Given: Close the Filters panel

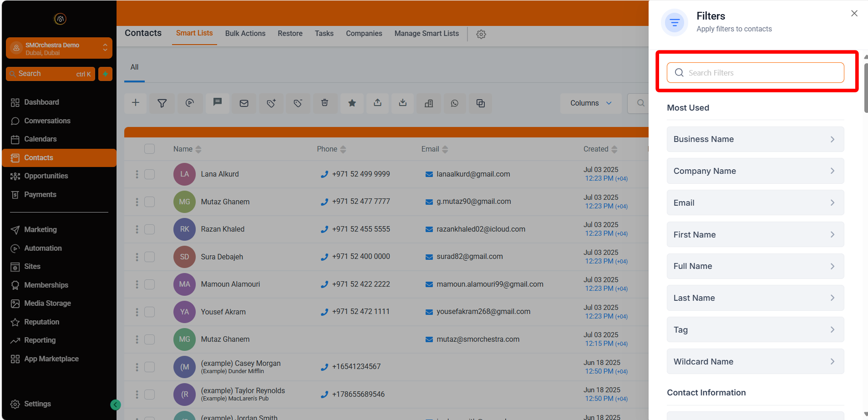Looking at the screenshot, I should coord(854,14).
